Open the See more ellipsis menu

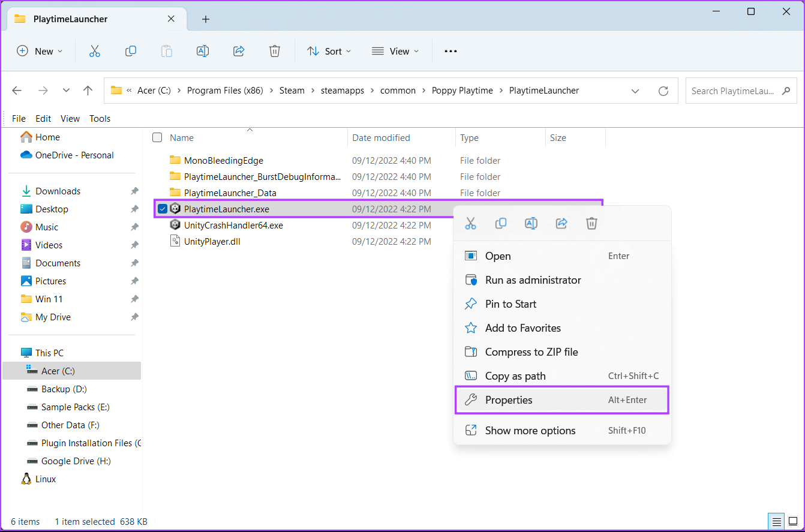tap(450, 51)
